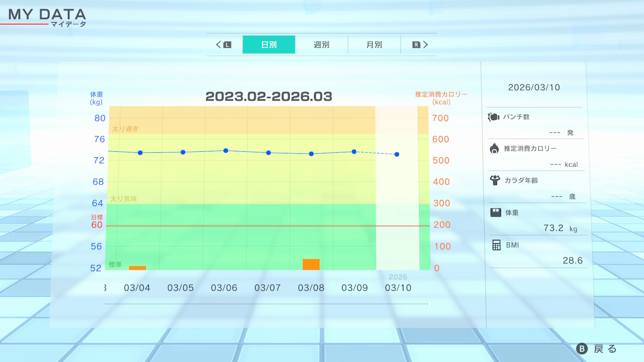Click the timeline scrollbar handle below chart
This screenshot has height=362, width=644.
(x=430, y=304)
